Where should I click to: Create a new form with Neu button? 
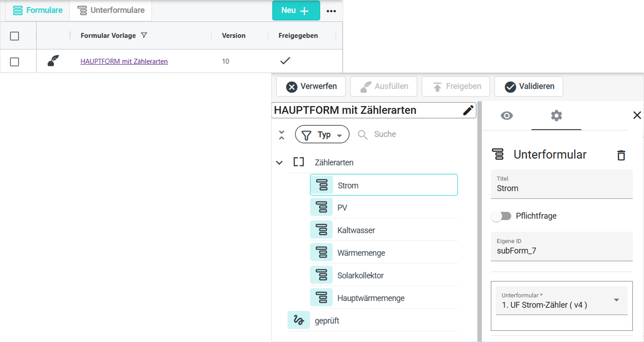tap(296, 10)
